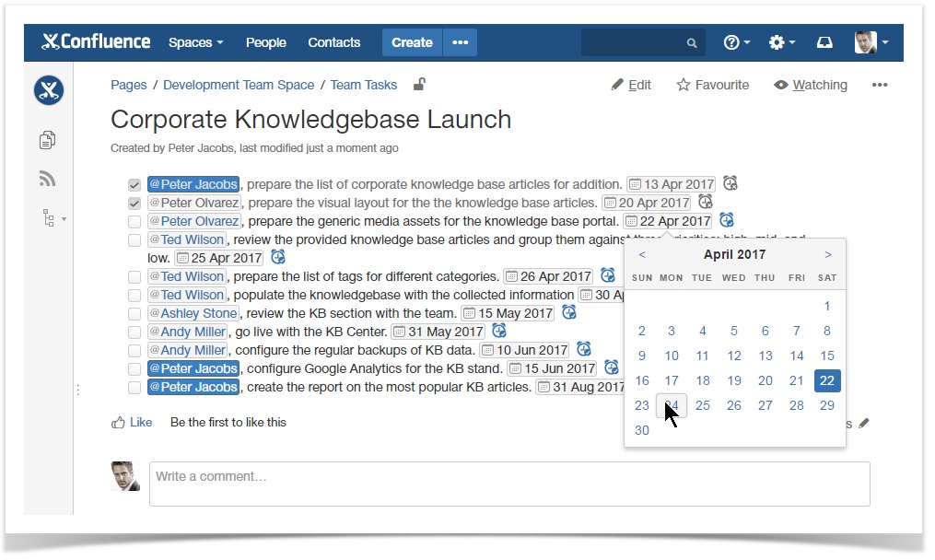The image size is (935, 560).
Task: Click the alarm reminder icon beside 13 Apr 2017
Action: 730,183
